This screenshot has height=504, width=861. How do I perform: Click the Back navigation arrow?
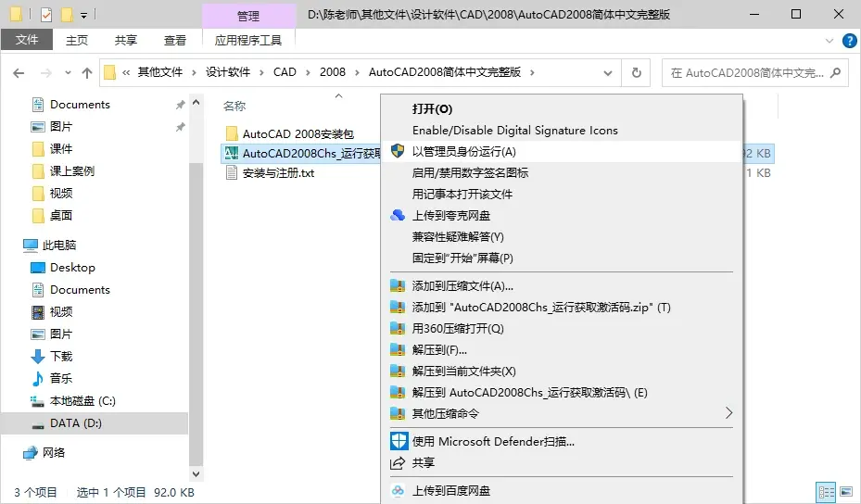(19, 72)
